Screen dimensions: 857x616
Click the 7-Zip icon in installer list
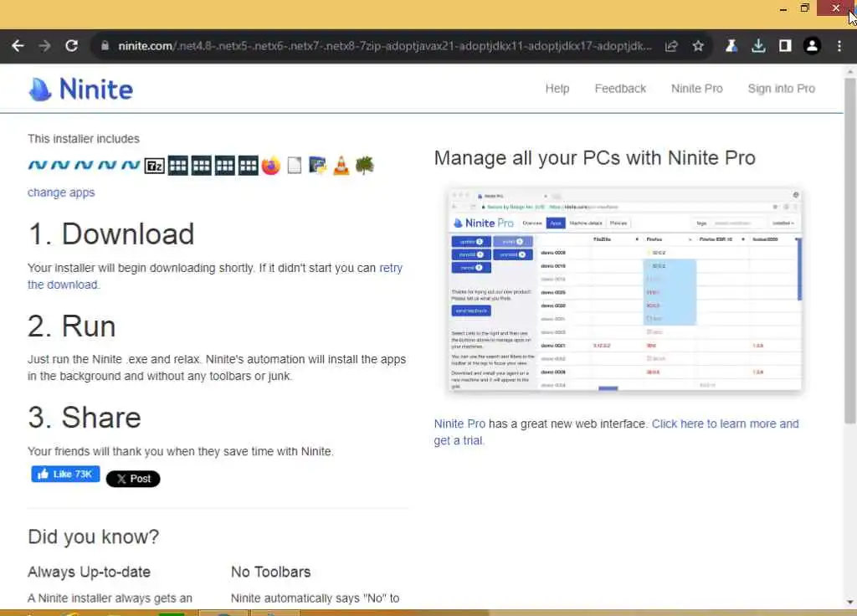pyautogui.click(x=154, y=166)
